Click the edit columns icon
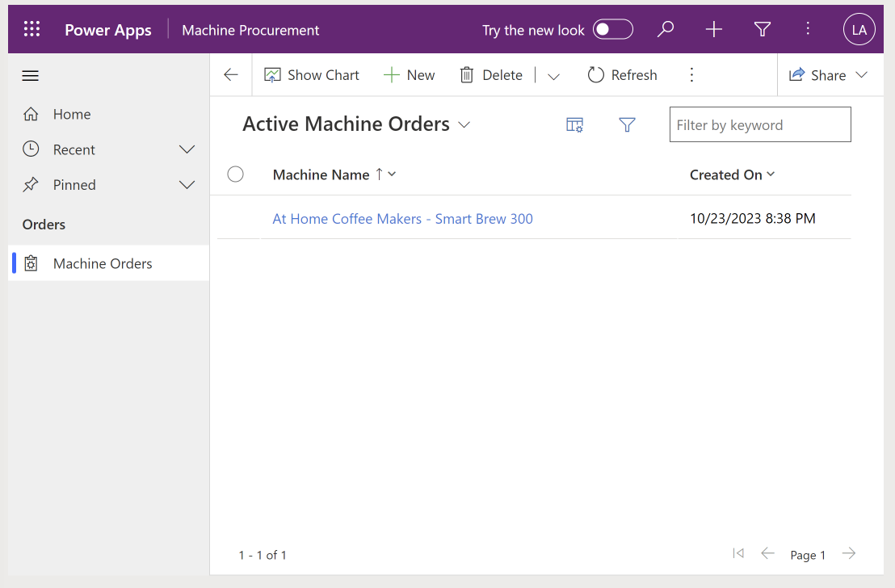Image resolution: width=895 pixels, height=588 pixels. point(574,124)
